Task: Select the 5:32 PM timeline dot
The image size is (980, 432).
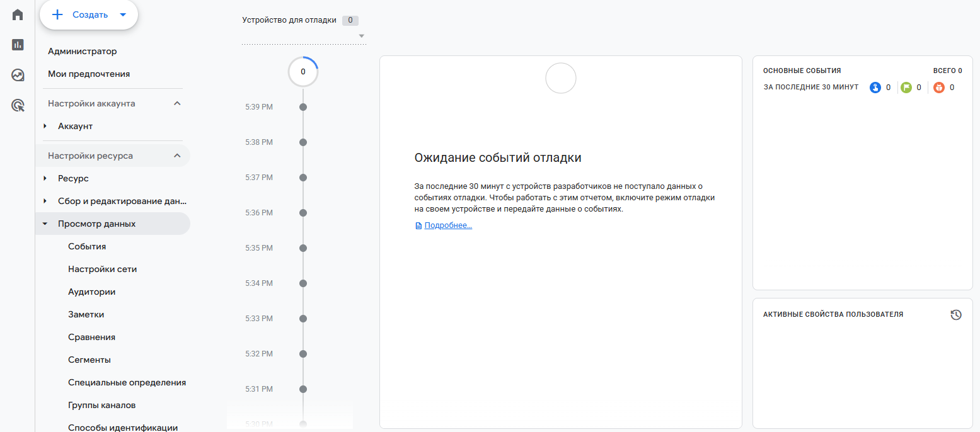Action: (x=303, y=354)
